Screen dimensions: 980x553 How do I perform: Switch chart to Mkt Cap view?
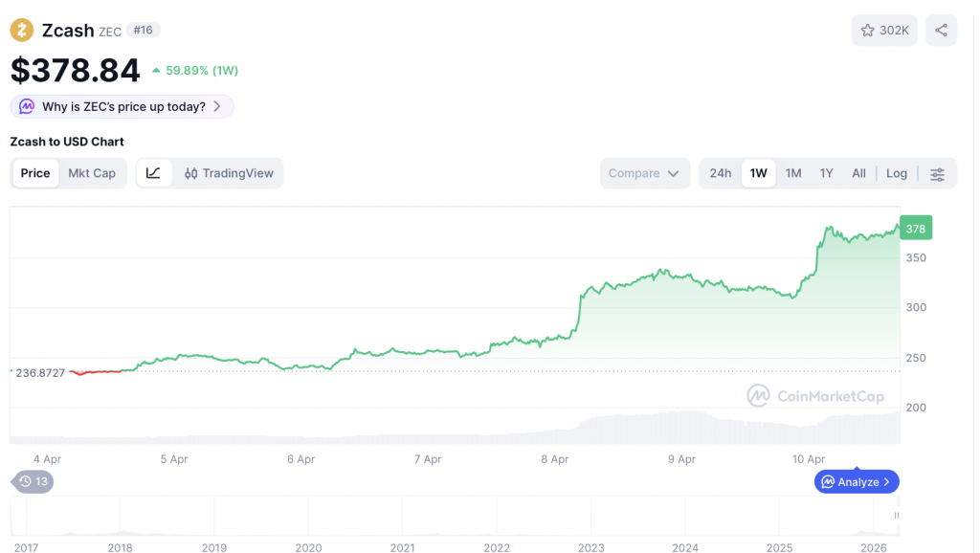pyautogui.click(x=92, y=173)
